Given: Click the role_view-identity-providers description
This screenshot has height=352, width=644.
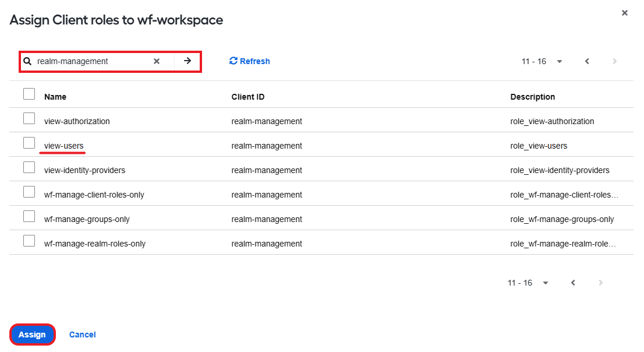Looking at the screenshot, I should click(x=560, y=170).
